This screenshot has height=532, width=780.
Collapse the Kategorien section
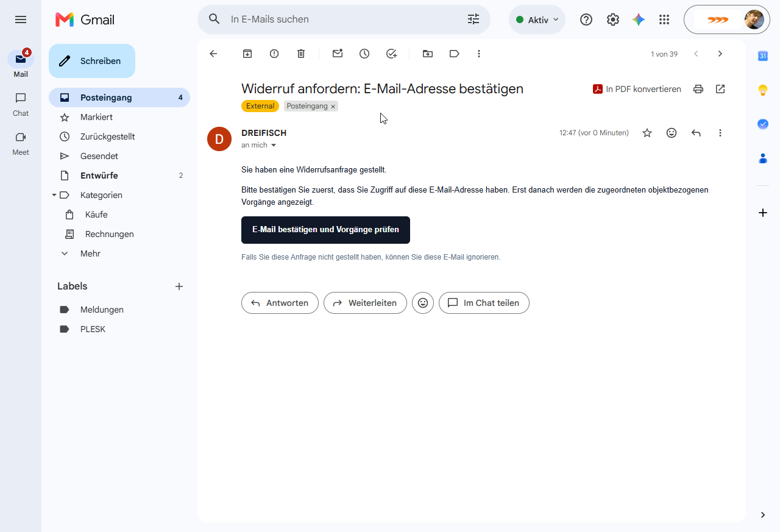[54, 195]
